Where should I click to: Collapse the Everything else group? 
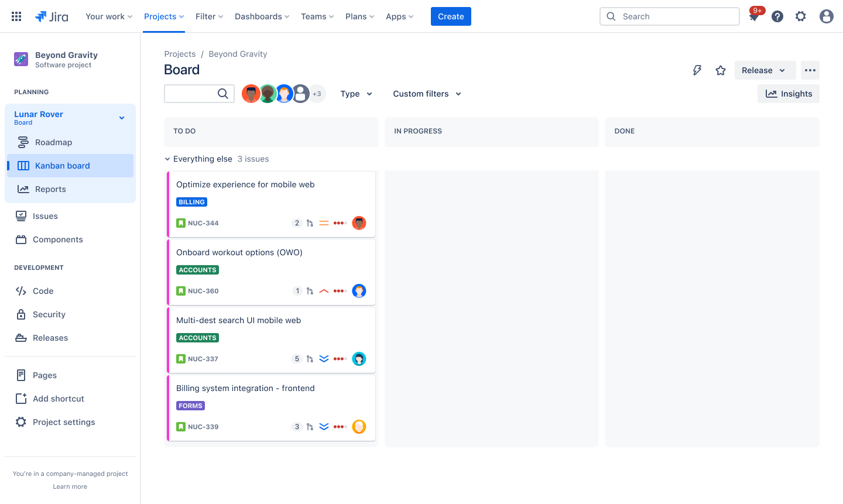167,159
